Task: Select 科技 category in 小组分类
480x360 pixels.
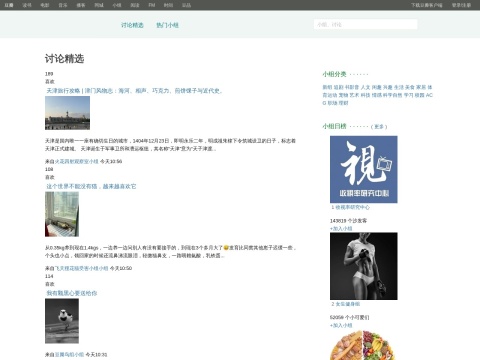Action: click(x=365, y=95)
